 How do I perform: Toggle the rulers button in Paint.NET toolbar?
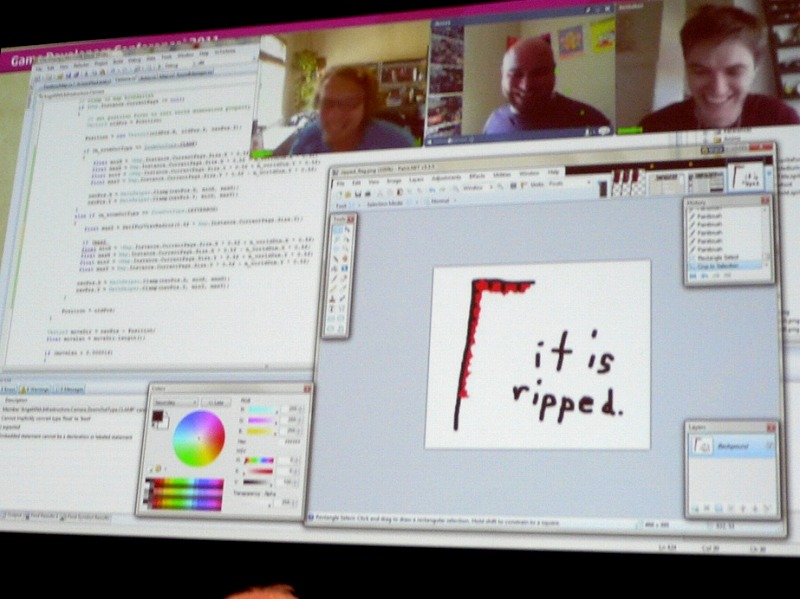pyautogui.click(x=524, y=186)
